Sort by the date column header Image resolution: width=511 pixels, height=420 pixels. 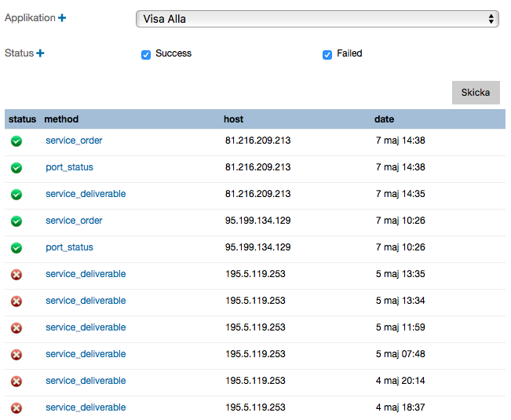pos(384,119)
